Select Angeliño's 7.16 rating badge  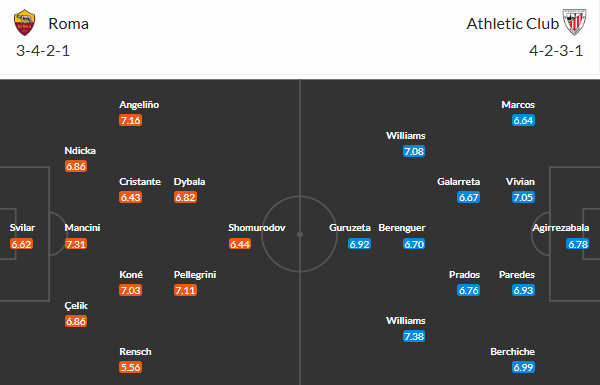pos(130,121)
